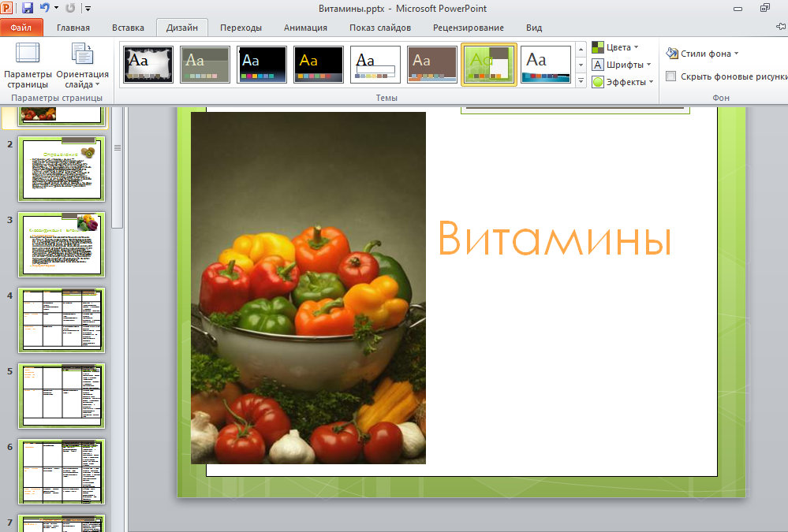Click the Витамины title text on slide
The image size is (788, 532).
coord(555,237)
